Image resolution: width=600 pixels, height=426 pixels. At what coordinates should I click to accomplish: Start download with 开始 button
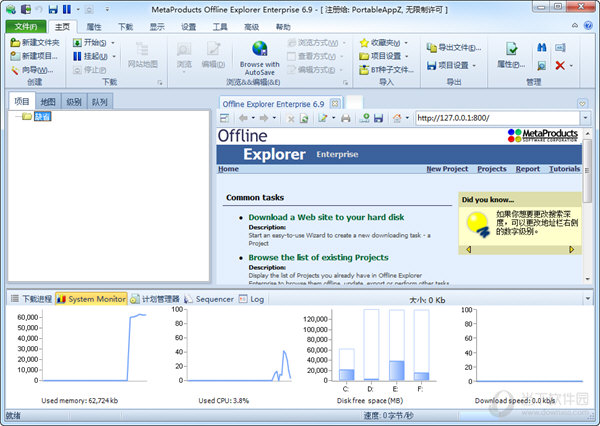click(90, 42)
